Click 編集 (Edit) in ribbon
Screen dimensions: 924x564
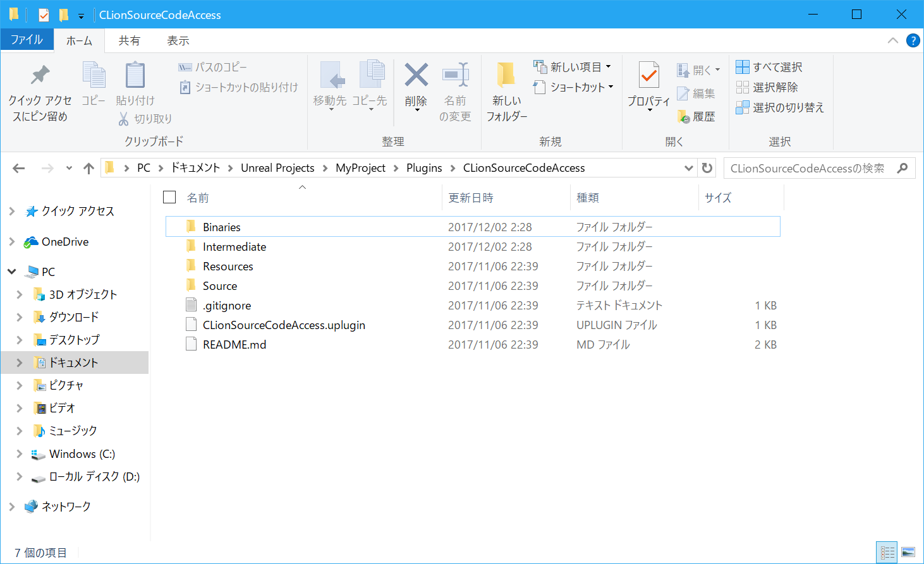pyautogui.click(x=696, y=93)
